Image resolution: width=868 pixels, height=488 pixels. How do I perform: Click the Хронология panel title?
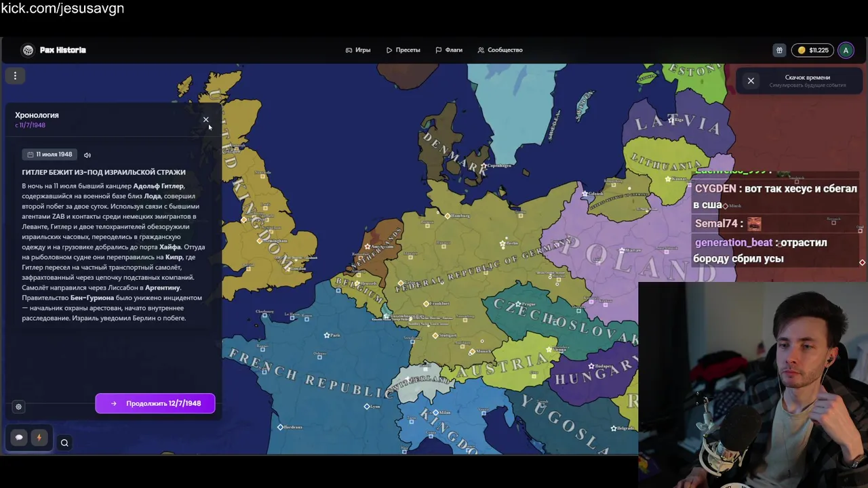pyautogui.click(x=37, y=115)
